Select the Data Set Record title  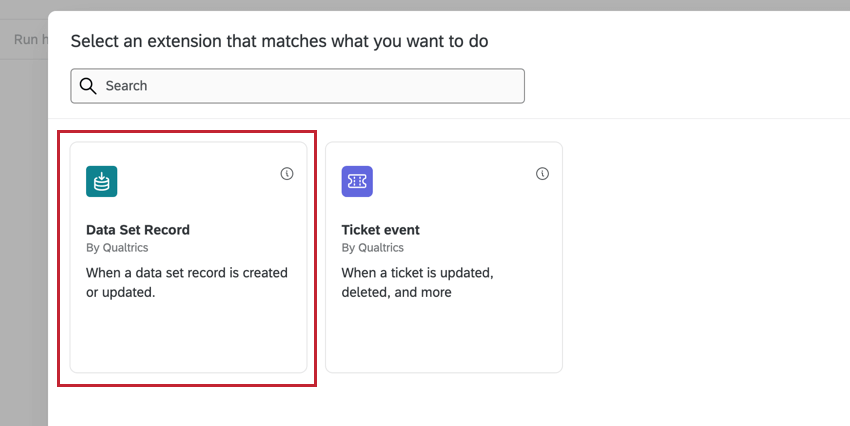[x=138, y=230]
